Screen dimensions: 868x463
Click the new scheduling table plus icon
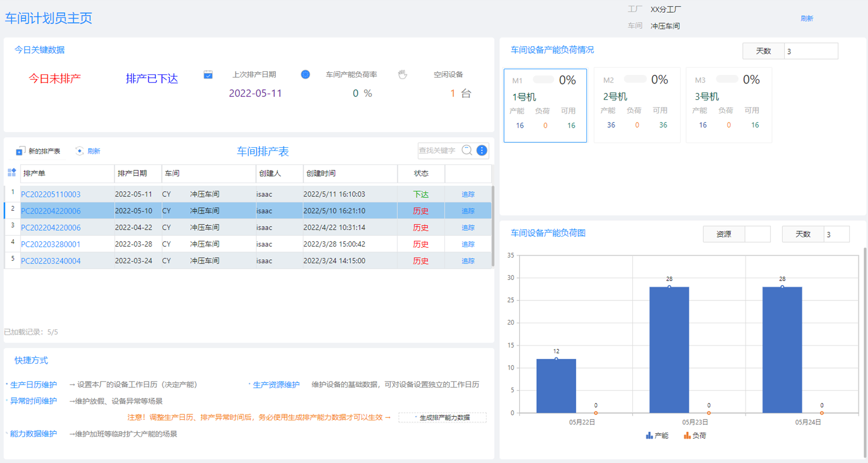pos(20,151)
